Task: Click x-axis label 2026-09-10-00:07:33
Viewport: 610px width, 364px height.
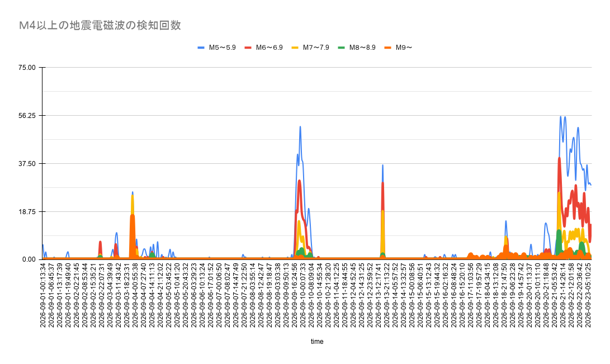Action: click(302, 295)
